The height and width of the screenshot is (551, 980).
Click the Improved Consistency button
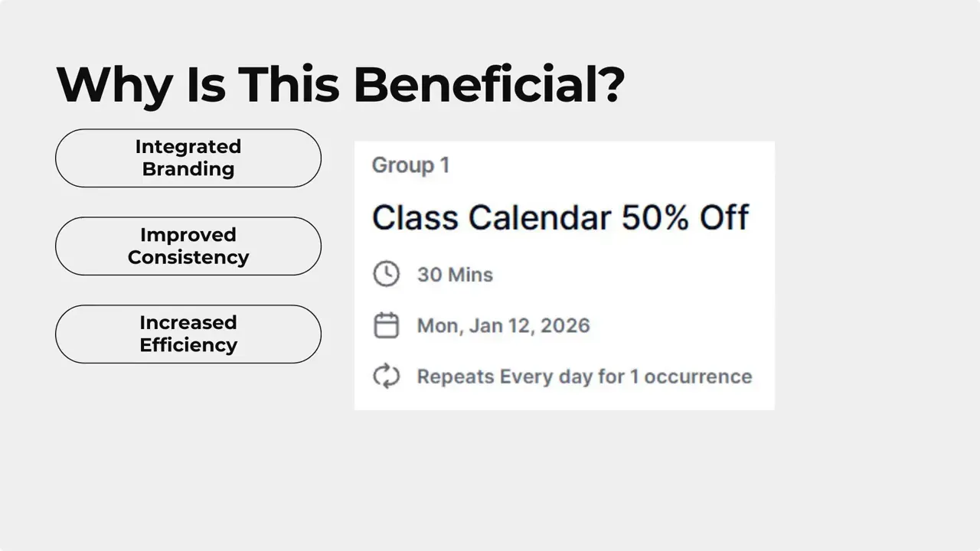pyautogui.click(x=188, y=246)
